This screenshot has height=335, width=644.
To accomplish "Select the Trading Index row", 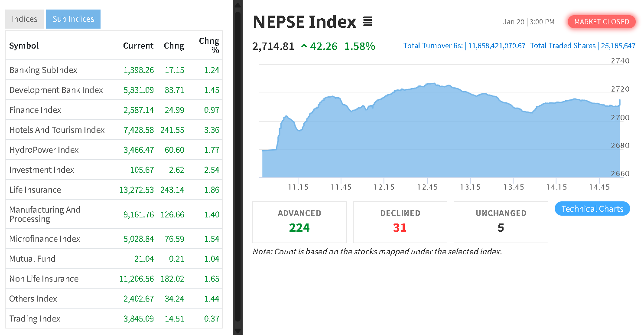I will pyautogui.click(x=35, y=319).
